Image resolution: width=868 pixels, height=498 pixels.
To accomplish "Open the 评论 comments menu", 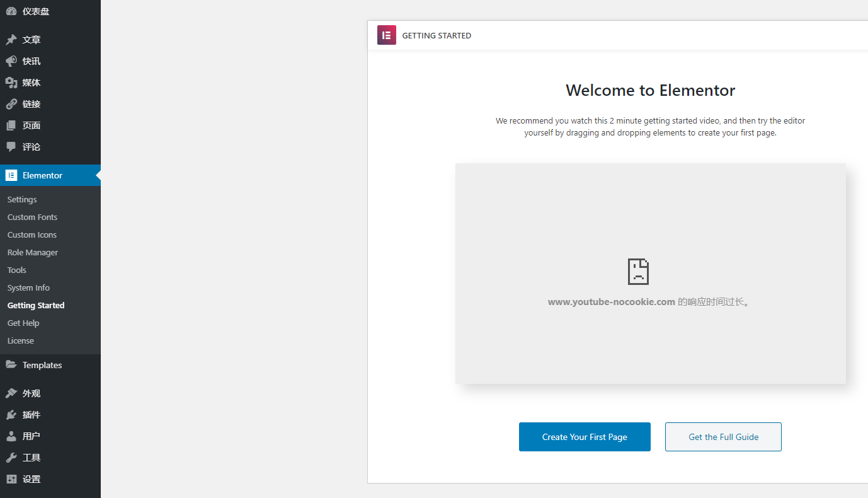I will [50, 147].
